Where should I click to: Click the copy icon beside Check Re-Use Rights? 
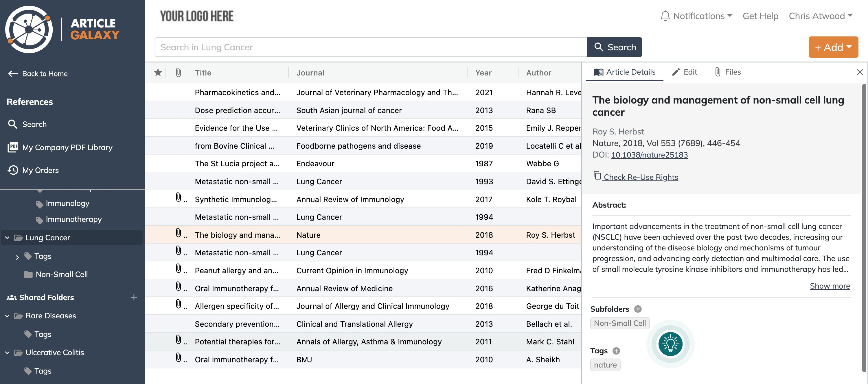(x=597, y=176)
